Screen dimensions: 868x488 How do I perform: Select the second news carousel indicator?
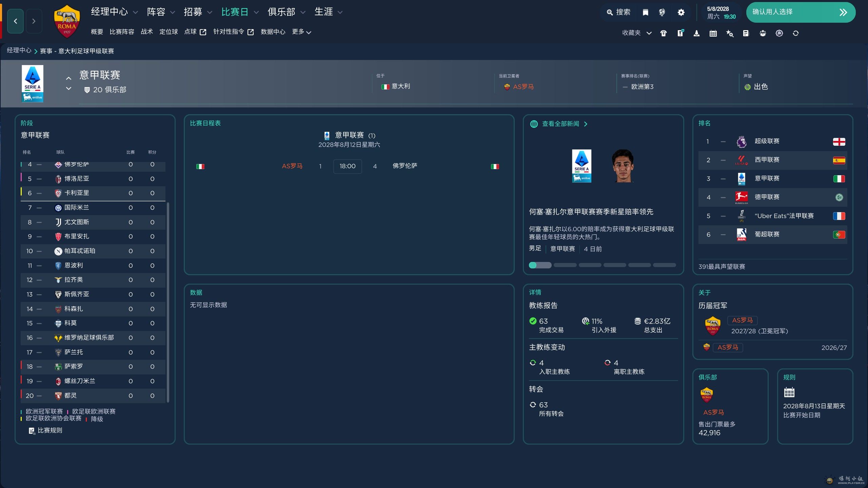pyautogui.click(x=565, y=265)
